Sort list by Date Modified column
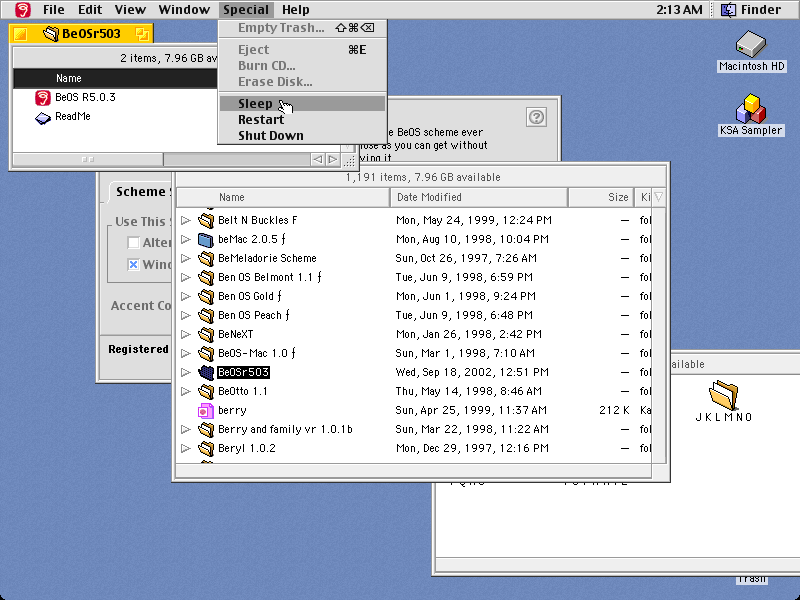The height and width of the screenshot is (600, 800). [479, 197]
